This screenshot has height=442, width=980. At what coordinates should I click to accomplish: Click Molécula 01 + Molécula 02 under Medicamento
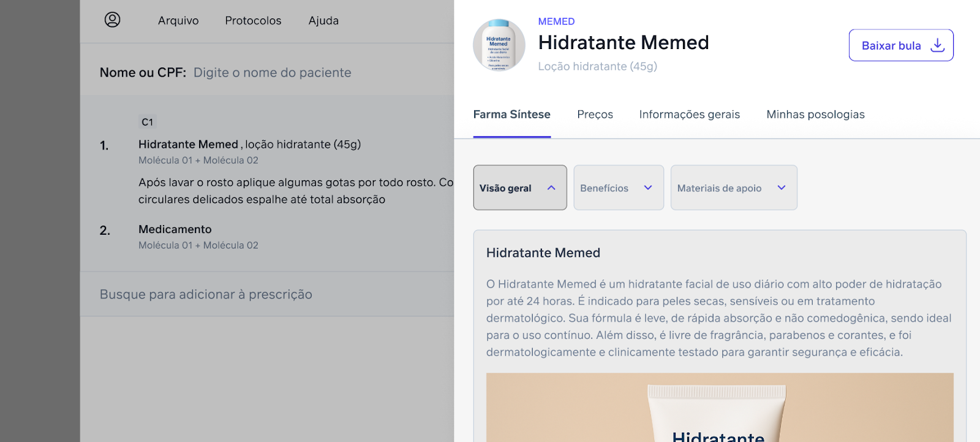pyautogui.click(x=198, y=245)
